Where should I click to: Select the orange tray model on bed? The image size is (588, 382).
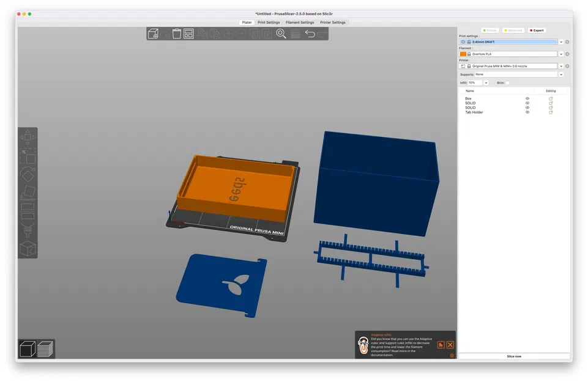pos(236,188)
